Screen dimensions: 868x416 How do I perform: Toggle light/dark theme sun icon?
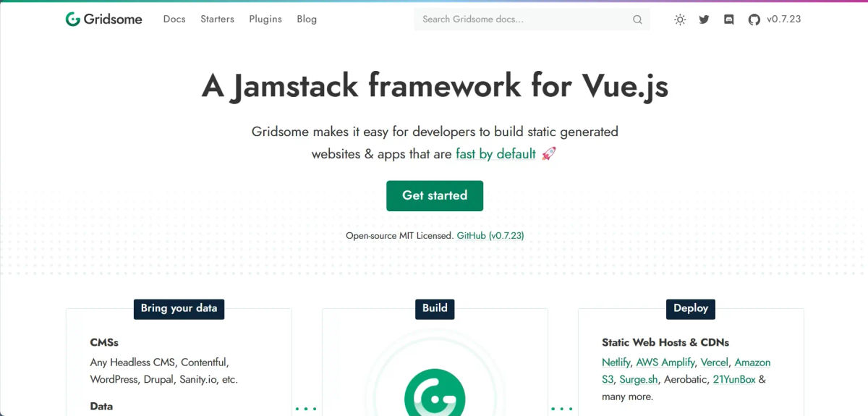point(680,20)
